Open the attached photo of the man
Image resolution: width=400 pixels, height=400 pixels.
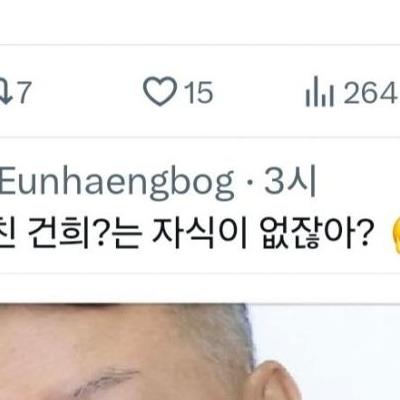click(x=200, y=352)
